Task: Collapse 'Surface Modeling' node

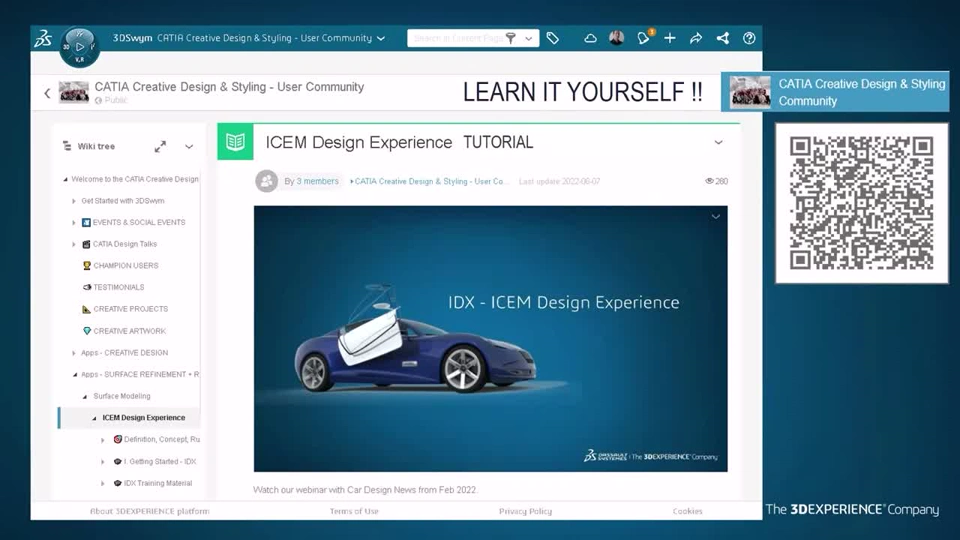Action: 84,397
